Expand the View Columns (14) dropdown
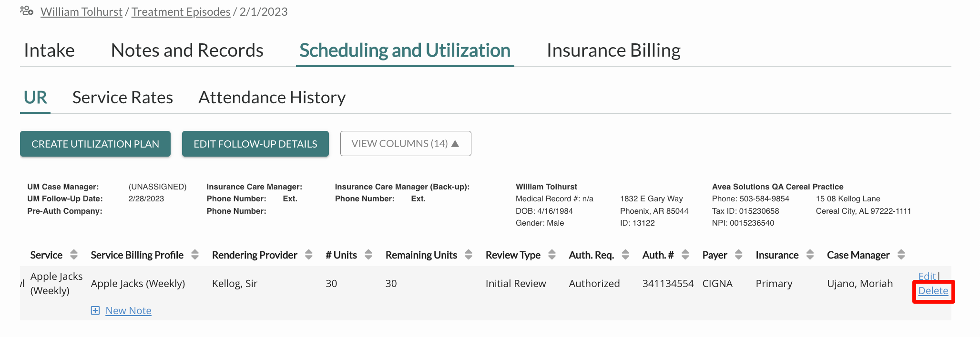The image size is (980, 337). tap(406, 143)
